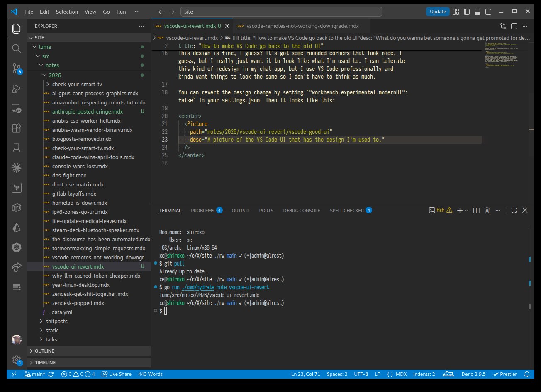Collapse the SITE root folder

(x=89, y=38)
